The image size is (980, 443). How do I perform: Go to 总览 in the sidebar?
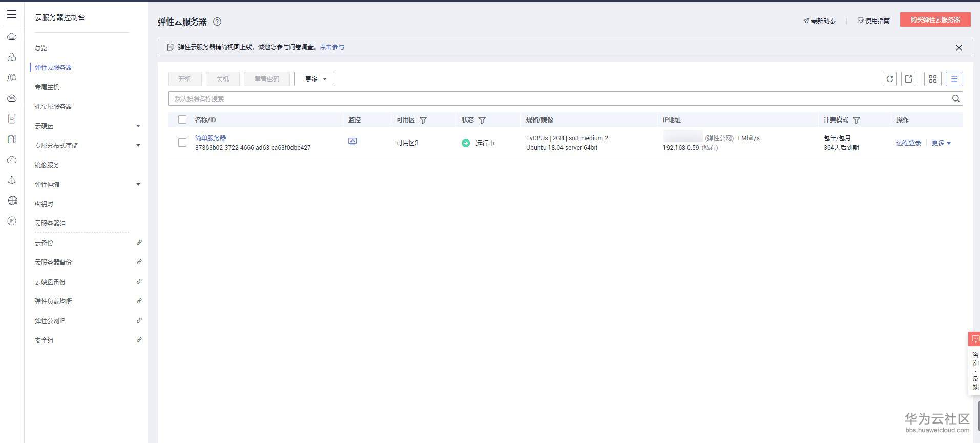pos(41,48)
